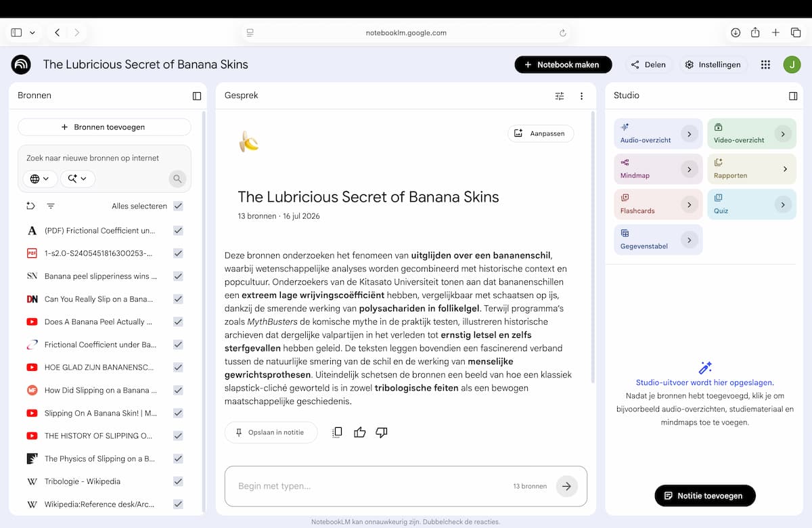Open Safari downloads icon
812x528 pixels.
point(736,32)
